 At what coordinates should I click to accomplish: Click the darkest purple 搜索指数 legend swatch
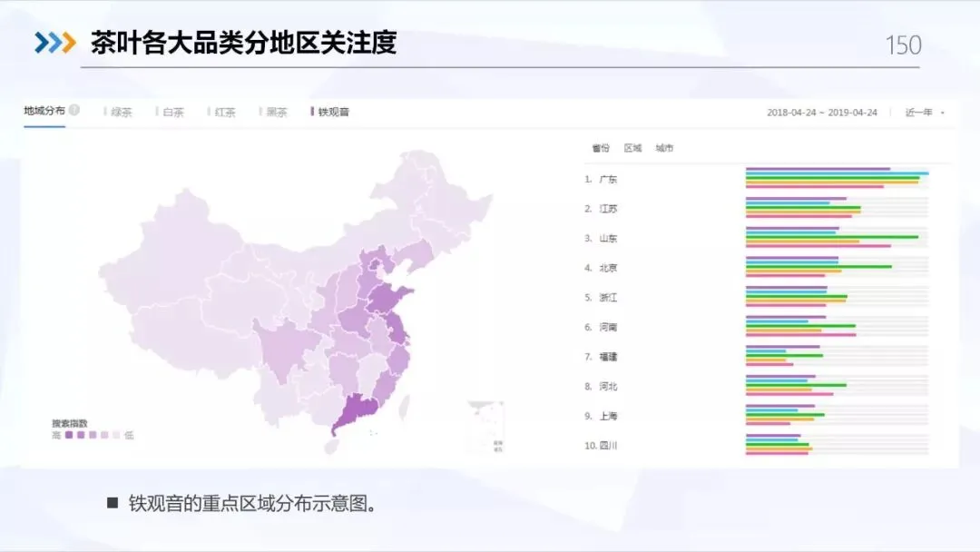click(69, 435)
